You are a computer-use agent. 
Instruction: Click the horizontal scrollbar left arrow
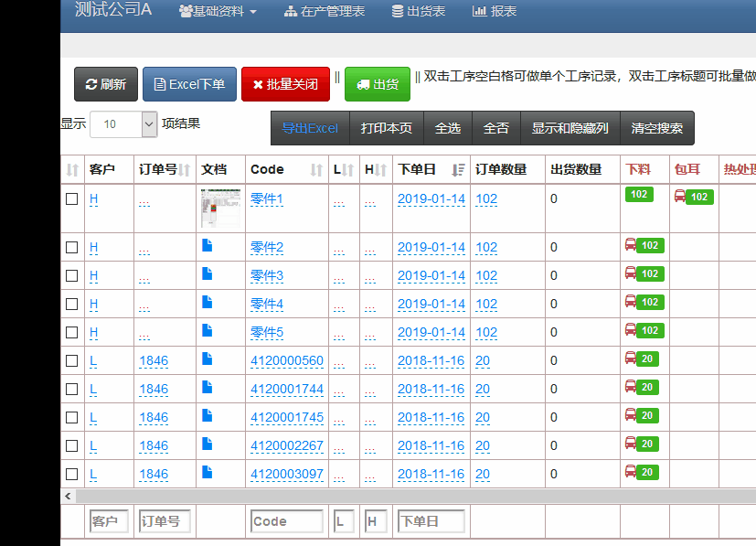click(68, 497)
